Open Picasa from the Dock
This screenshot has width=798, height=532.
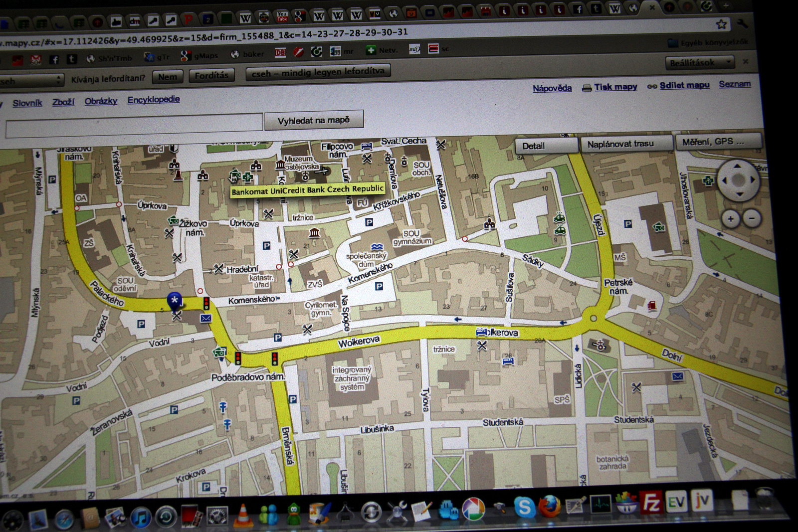473,509
